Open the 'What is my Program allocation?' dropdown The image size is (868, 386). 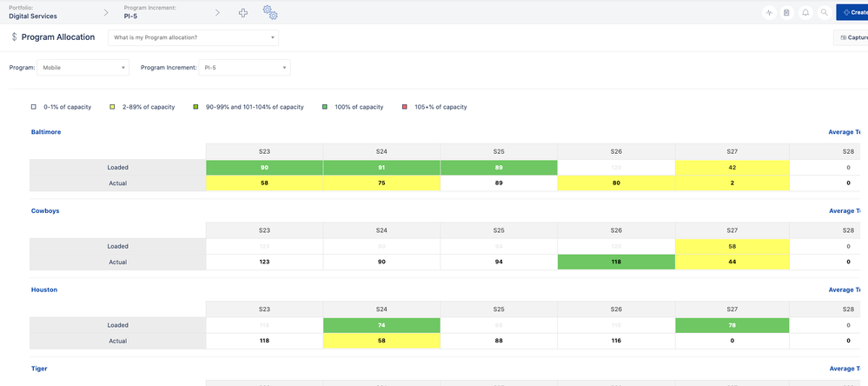[x=193, y=37]
